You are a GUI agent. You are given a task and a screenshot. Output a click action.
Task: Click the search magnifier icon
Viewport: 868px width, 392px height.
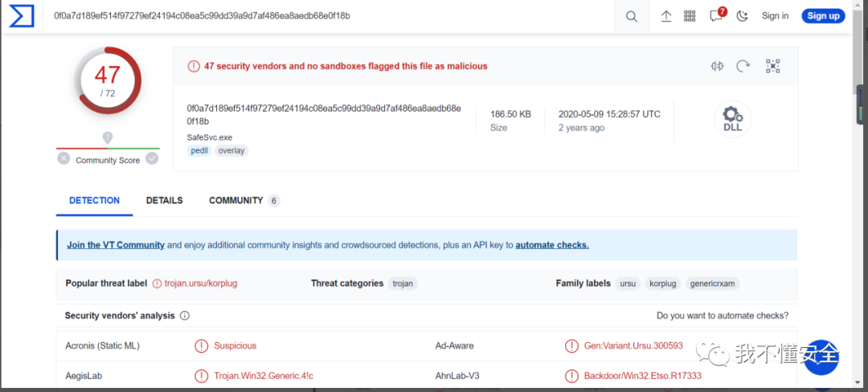click(x=632, y=17)
